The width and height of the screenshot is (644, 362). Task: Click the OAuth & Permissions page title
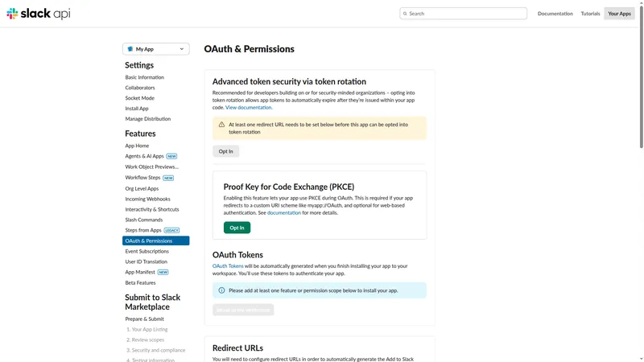tap(250, 49)
